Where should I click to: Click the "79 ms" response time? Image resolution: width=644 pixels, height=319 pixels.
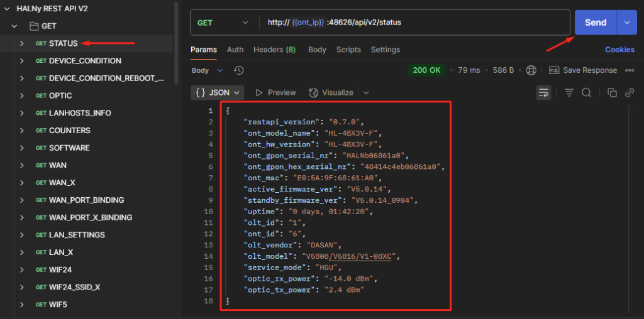469,70
